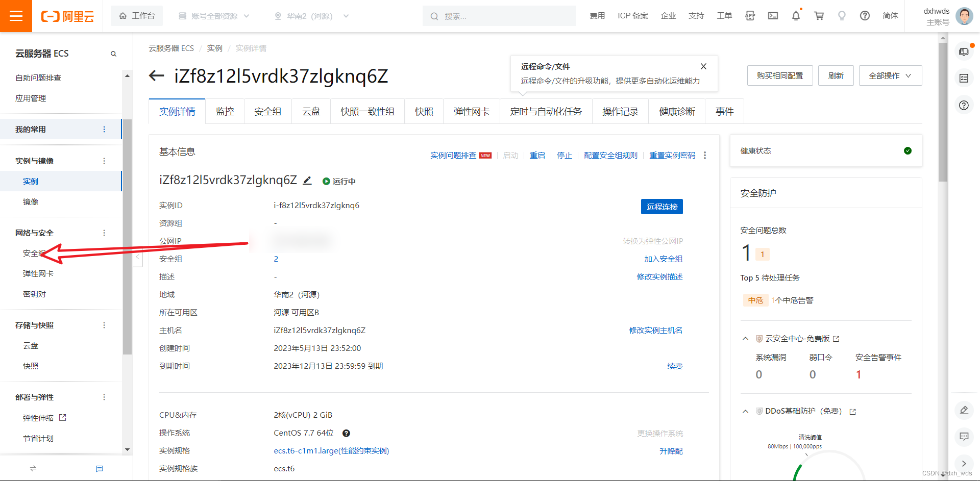Open Cloud Shell terminal icon
Screen dimensions: 980x481
[773, 16]
